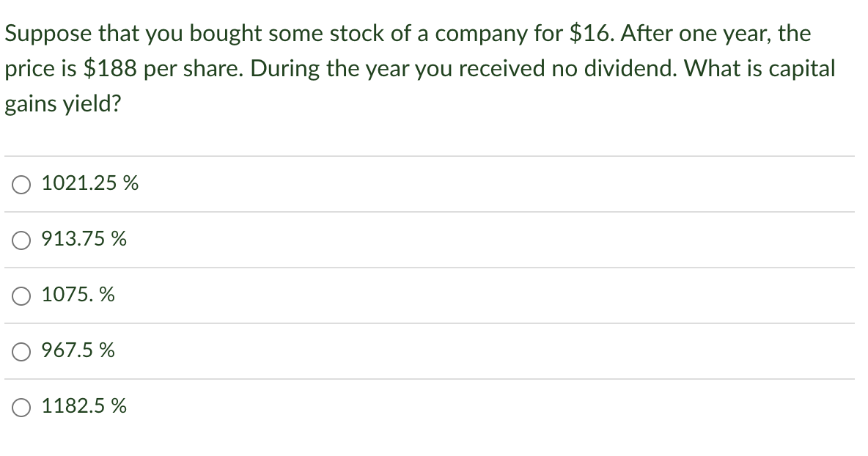Click the answer label 967.5 %

(78, 350)
